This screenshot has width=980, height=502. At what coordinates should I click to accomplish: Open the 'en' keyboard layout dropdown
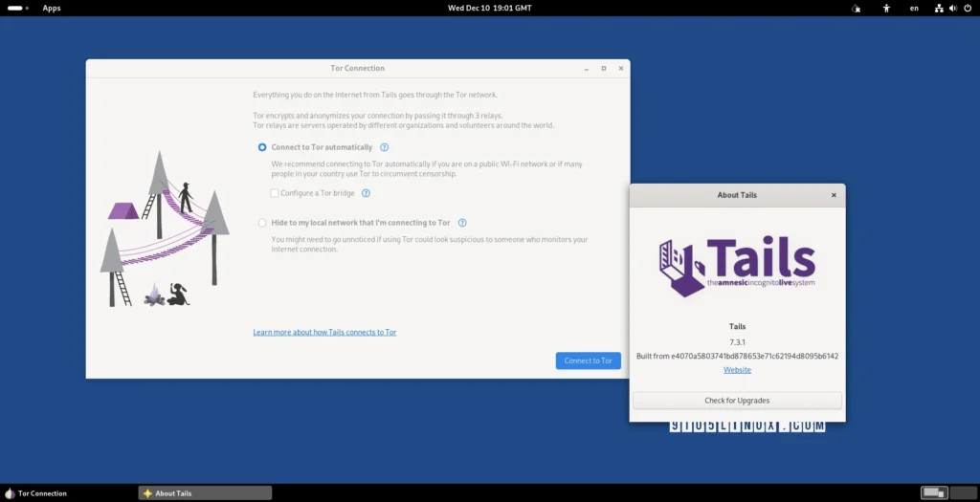[x=914, y=9]
